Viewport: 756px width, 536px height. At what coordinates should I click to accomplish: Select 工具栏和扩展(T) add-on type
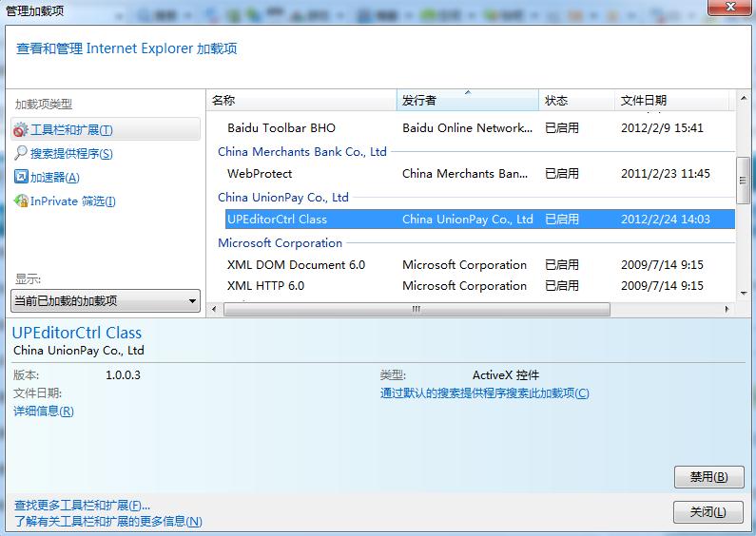(x=106, y=129)
